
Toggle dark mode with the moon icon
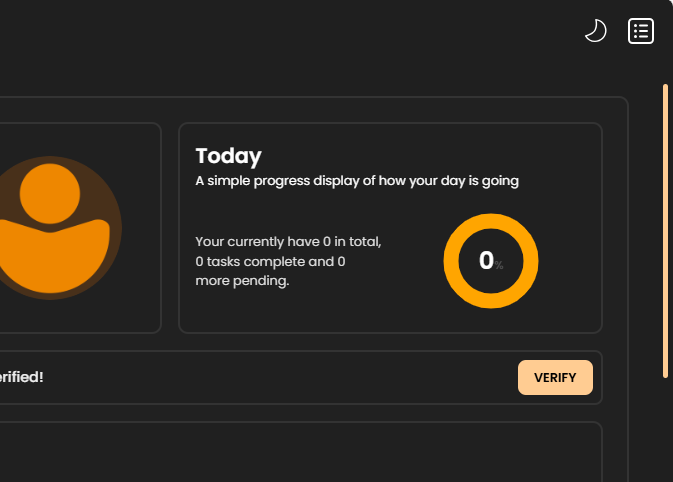(596, 31)
